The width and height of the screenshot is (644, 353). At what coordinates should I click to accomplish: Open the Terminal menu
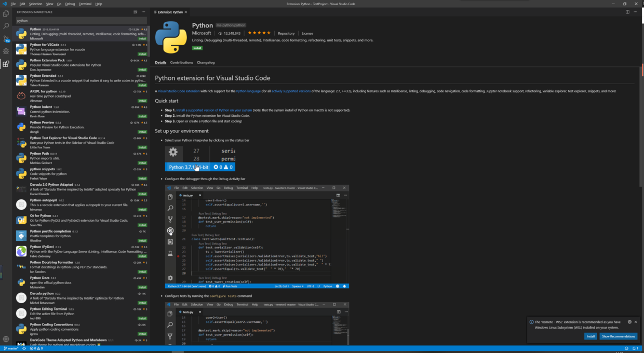[x=85, y=4]
